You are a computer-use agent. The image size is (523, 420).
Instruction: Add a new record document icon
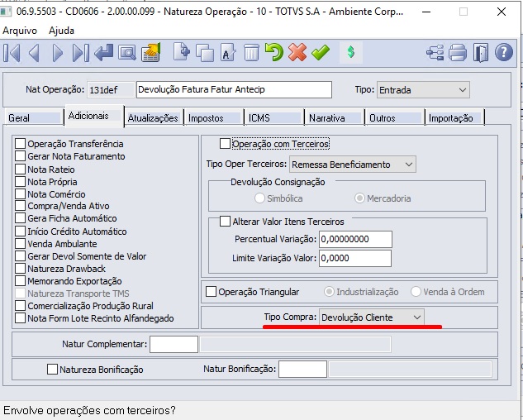coord(182,52)
